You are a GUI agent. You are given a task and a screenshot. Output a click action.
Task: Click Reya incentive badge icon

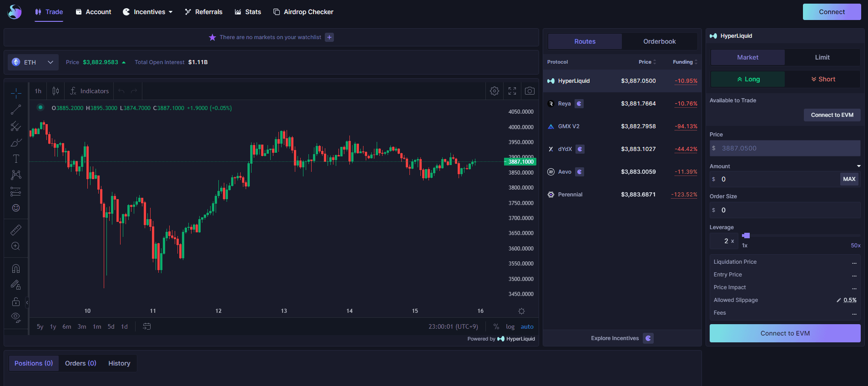[579, 104]
